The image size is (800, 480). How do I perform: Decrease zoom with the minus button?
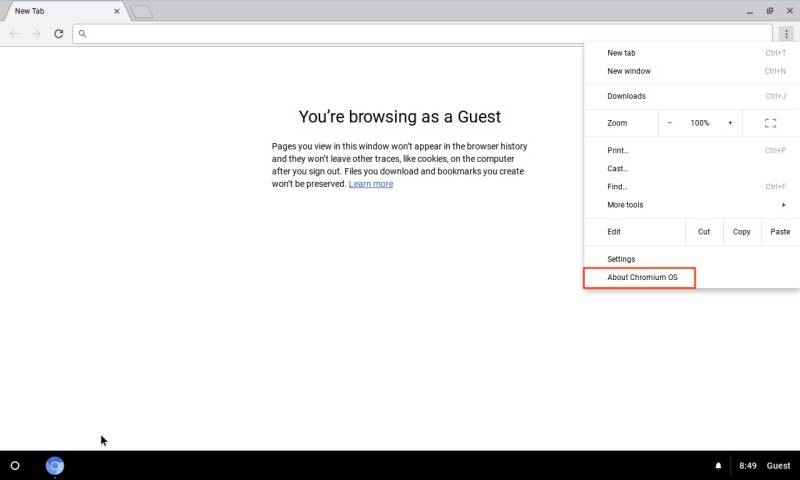click(670, 123)
